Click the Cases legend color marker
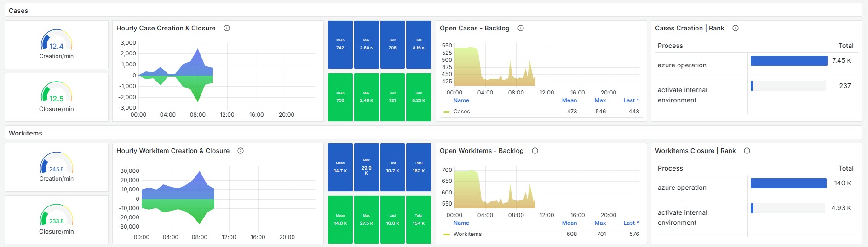Viewport: 868px width, 247px height. coord(446,112)
